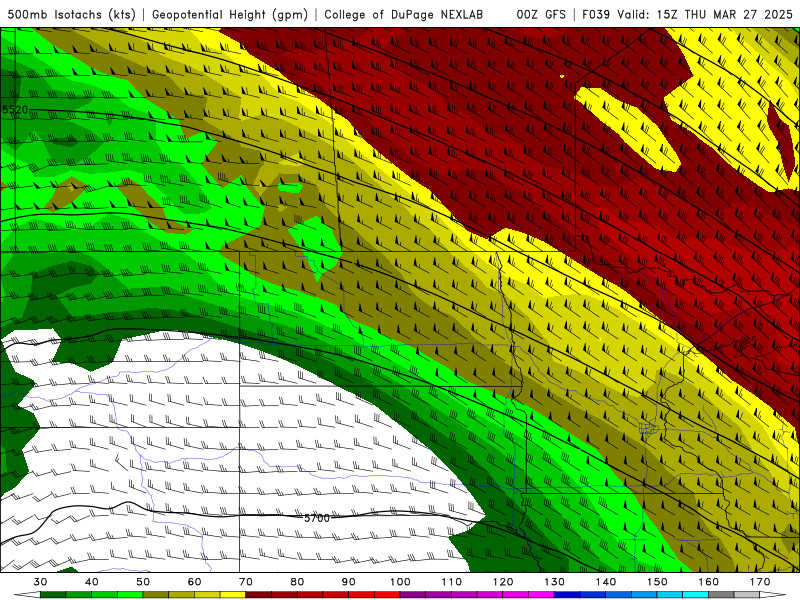Image resolution: width=800 pixels, height=600 pixels.
Task: Click the 5520 height contour label
Action: [x=15, y=110]
